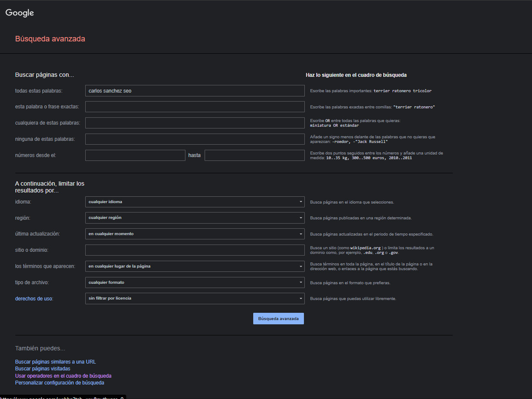This screenshot has width=532, height=399.
Task: Focus the 'esta palabra o frase exactas' field
Action: [195, 107]
